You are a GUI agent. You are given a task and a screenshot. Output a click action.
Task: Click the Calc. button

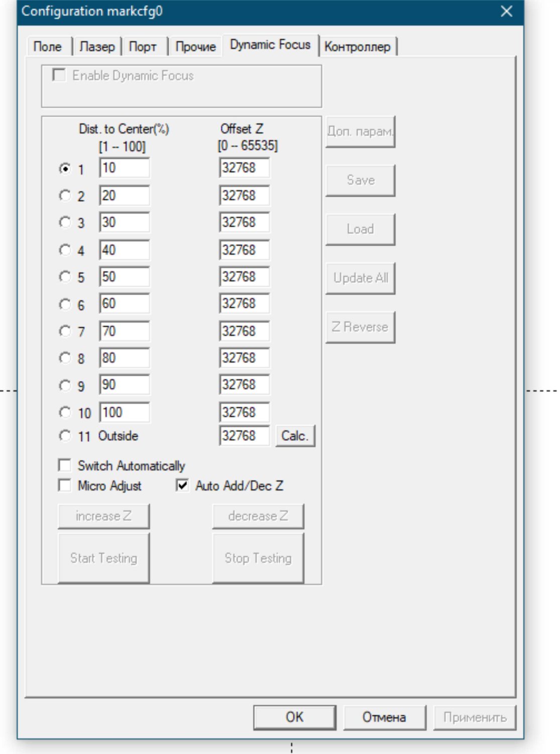(295, 436)
